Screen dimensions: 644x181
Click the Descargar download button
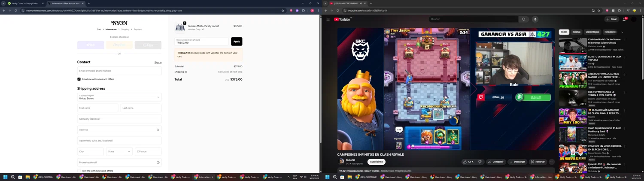(517, 162)
